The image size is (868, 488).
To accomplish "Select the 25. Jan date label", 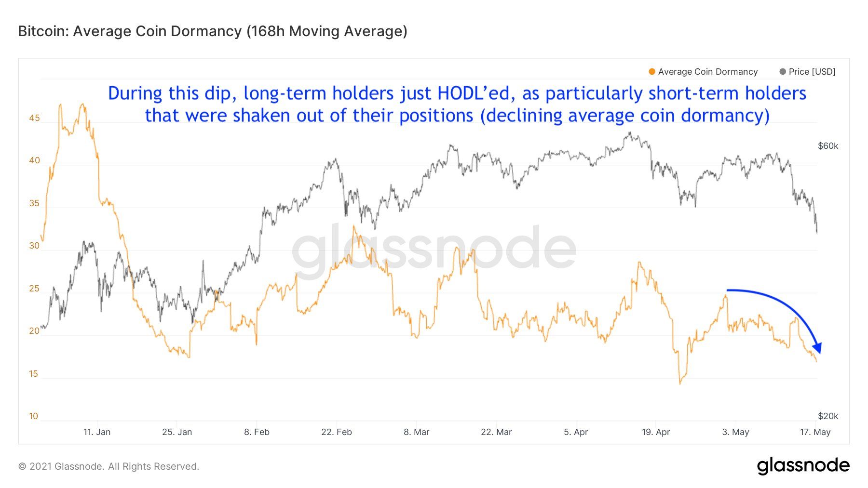I will 177,432.
